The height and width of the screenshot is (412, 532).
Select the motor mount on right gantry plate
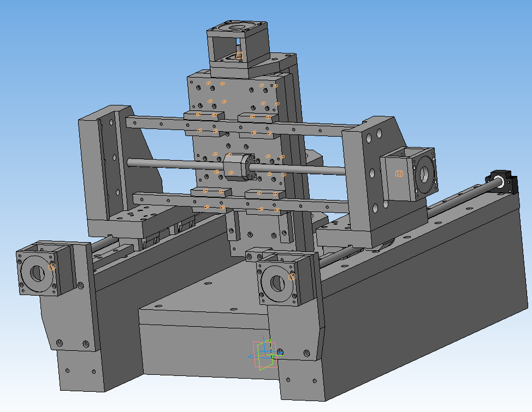(409, 174)
